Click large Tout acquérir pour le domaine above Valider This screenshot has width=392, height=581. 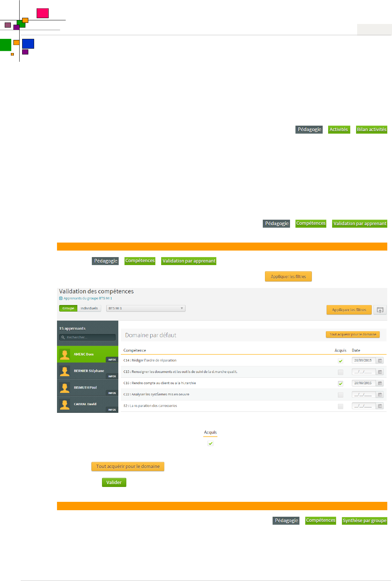[x=128, y=467]
